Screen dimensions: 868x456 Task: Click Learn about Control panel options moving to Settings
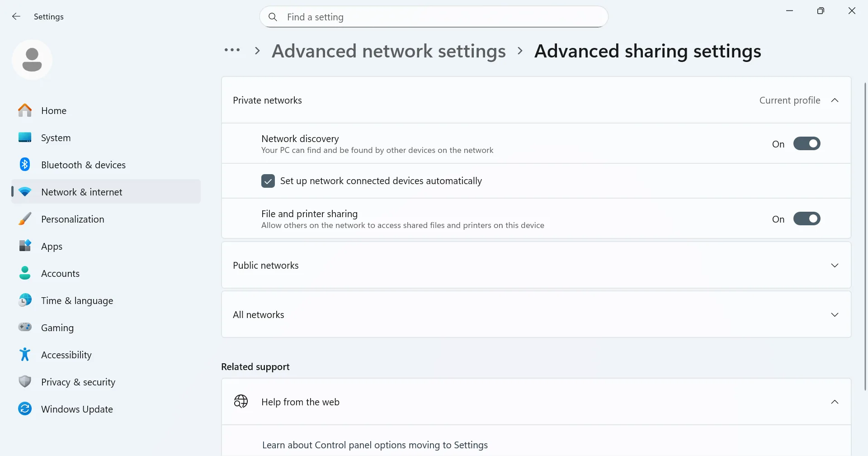(376, 445)
